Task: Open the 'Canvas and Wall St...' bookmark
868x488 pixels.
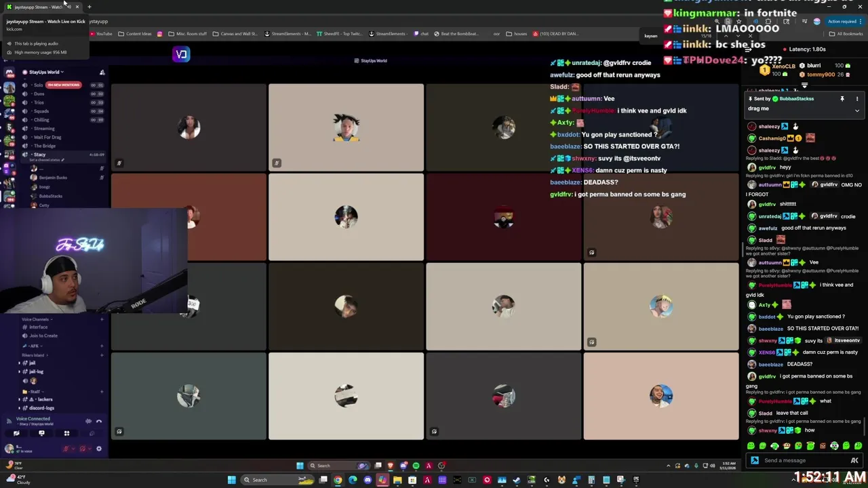Action: pos(235,34)
